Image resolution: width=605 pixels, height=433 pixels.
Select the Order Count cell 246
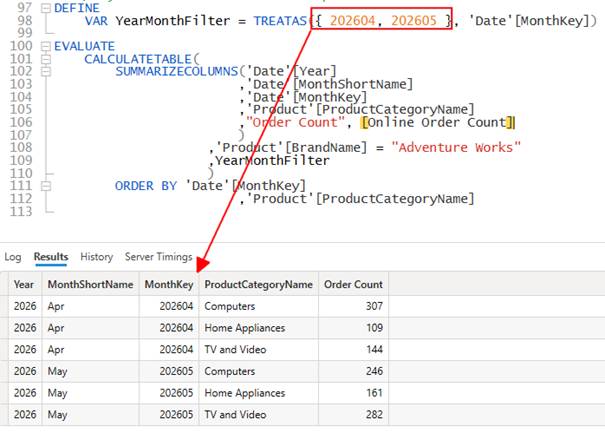pyautogui.click(x=353, y=371)
